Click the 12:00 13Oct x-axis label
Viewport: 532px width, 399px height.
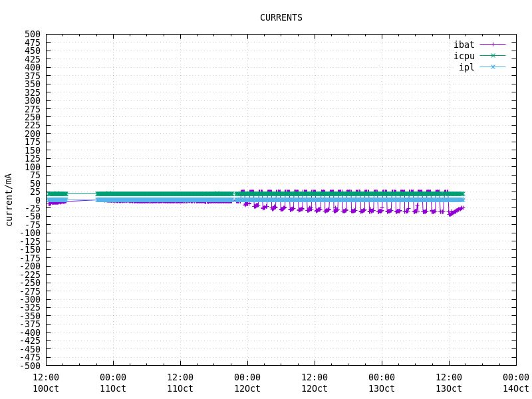449,383
